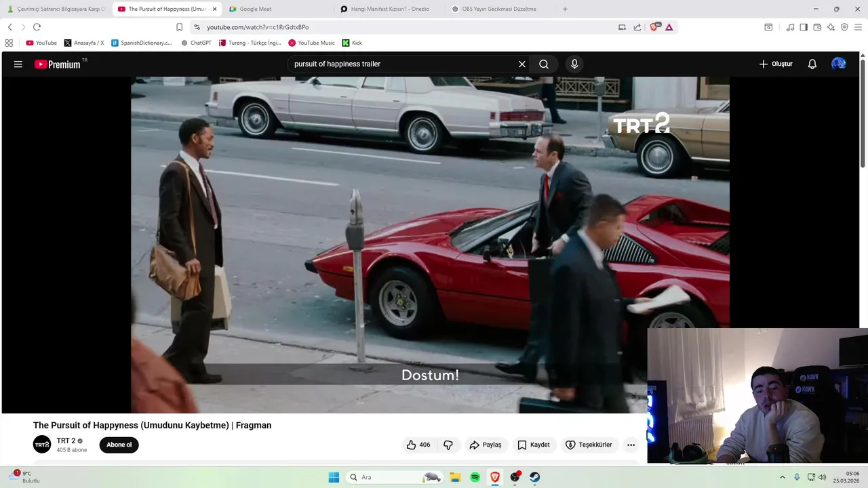The width and height of the screenshot is (868, 488).
Task: Open Brave browser taskbar icon
Action: pos(495,477)
